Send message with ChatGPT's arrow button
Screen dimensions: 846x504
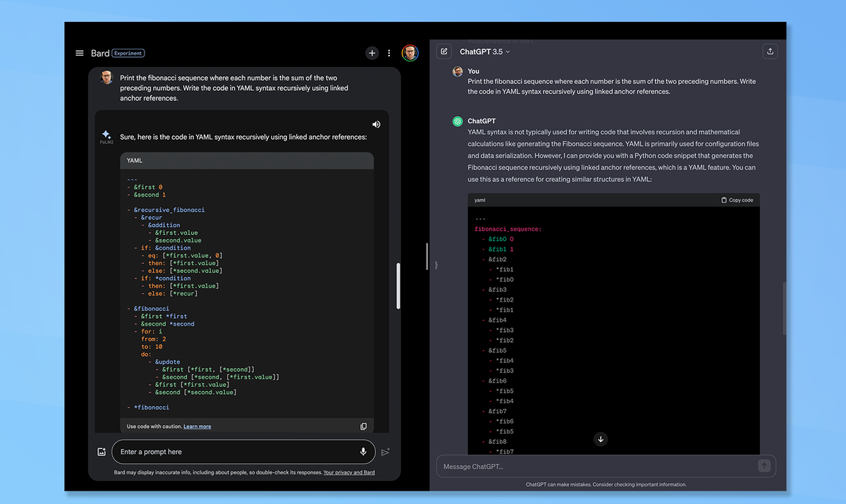point(763,466)
